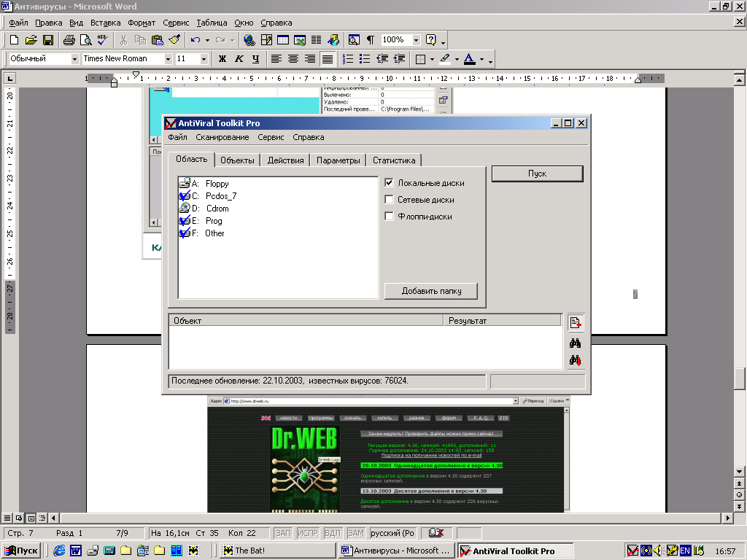Click the first line indent ruler marker
747x560 pixels.
point(136,74)
